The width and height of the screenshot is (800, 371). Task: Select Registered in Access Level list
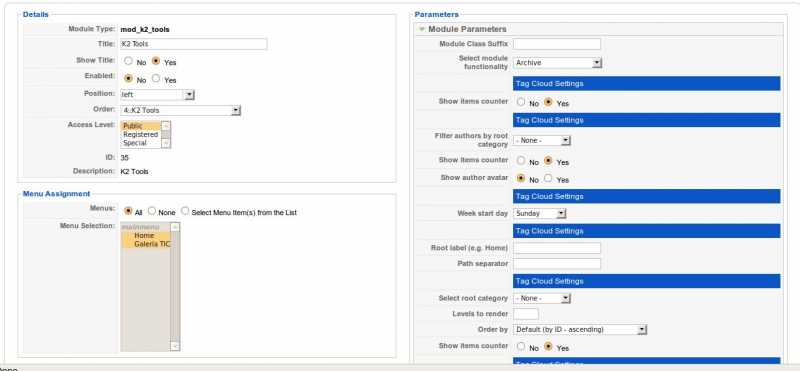click(141, 135)
